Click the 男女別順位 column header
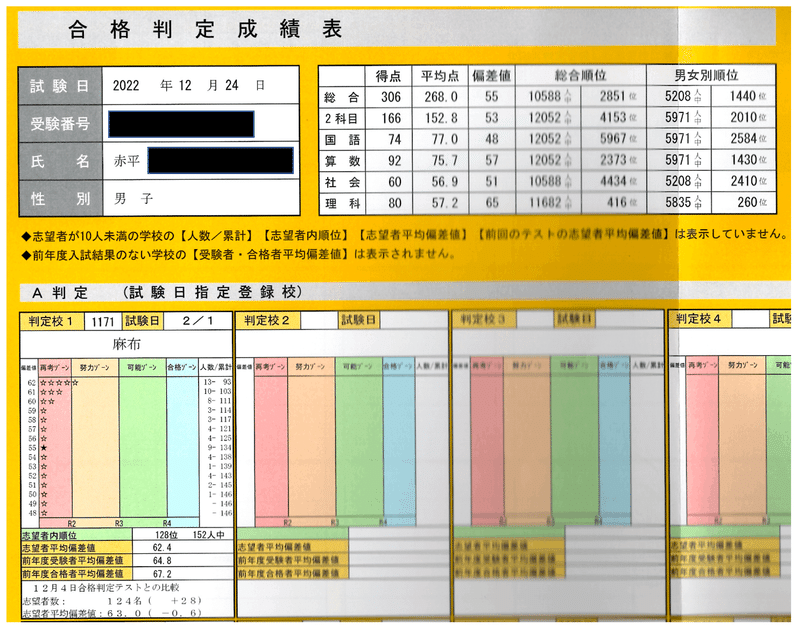The height and width of the screenshot is (632, 800). point(706,75)
